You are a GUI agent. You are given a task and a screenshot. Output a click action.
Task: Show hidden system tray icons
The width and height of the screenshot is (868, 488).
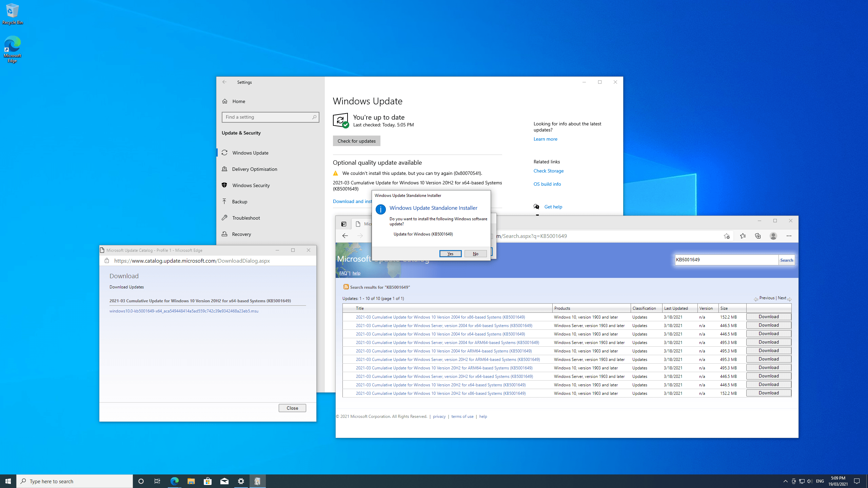point(785,481)
